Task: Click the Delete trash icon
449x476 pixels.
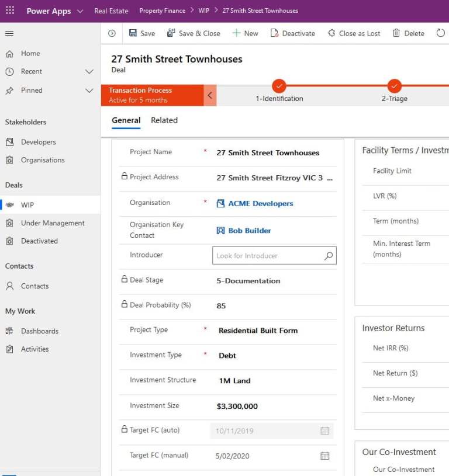Action: coord(396,33)
